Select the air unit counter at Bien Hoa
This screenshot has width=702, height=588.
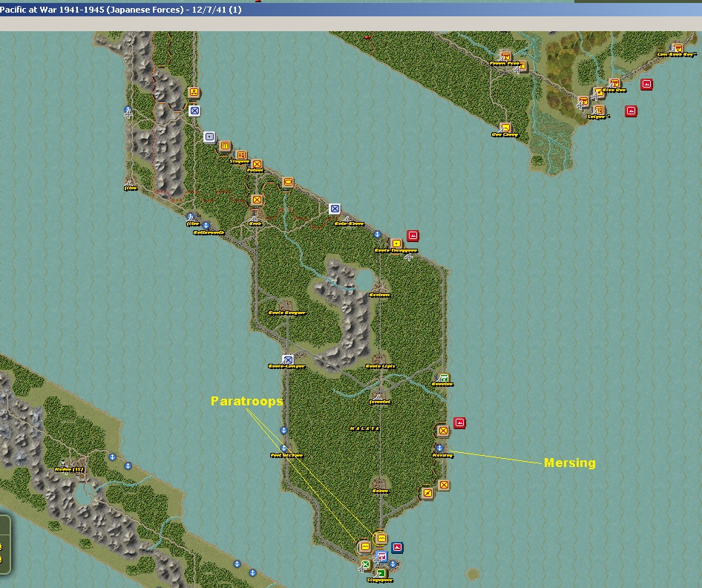coord(614,83)
